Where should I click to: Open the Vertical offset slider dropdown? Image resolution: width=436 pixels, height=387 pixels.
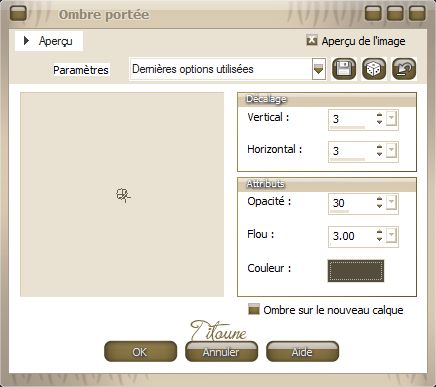391,119
